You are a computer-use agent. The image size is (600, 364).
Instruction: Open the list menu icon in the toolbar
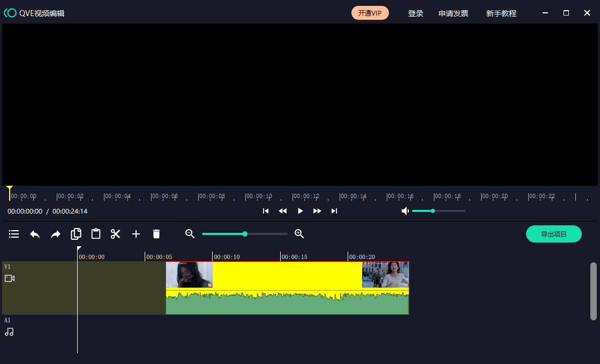(x=14, y=234)
